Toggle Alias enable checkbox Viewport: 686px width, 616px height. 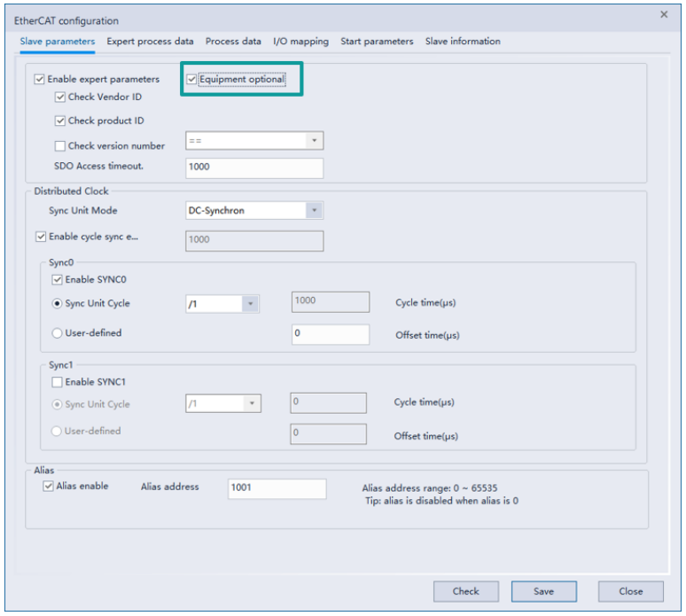click(49, 487)
